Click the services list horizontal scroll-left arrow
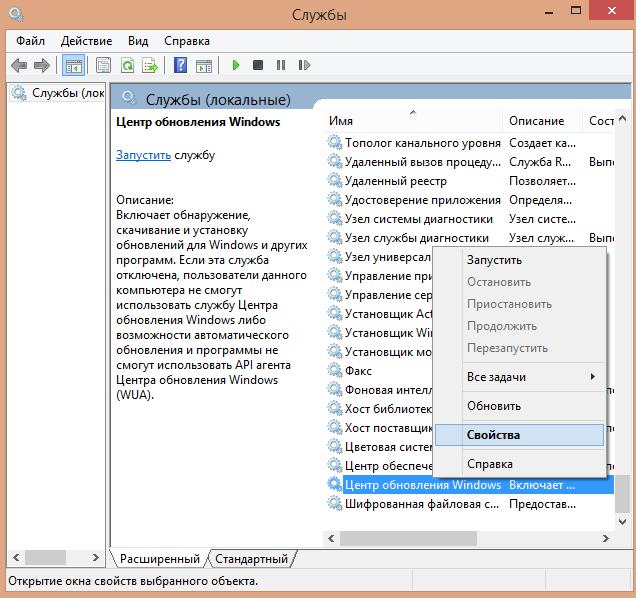The height and width of the screenshot is (598, 636). click(331, 539)
